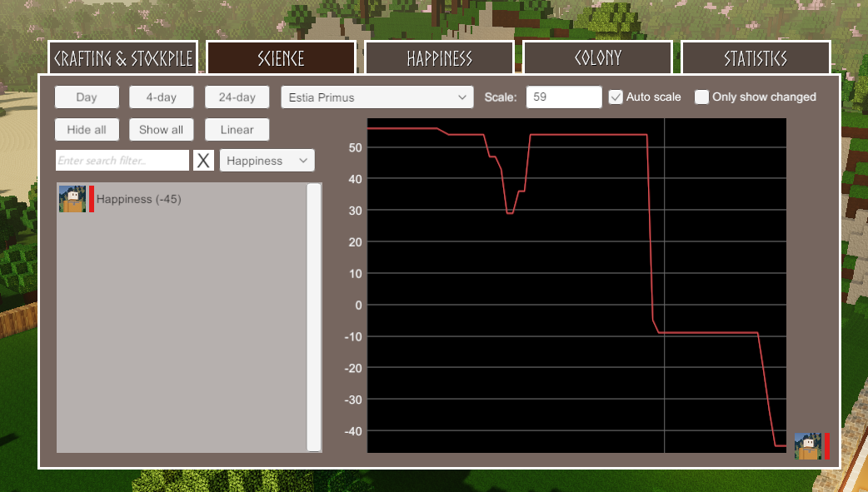
Task: Set graph range to 4-day
Action: point(161,97)
